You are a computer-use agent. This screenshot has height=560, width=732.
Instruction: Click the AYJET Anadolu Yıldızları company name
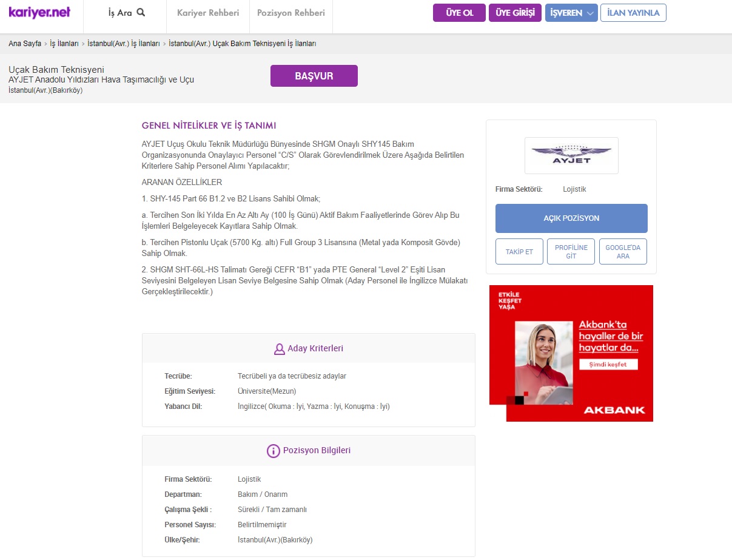click(x=101, y=79)
